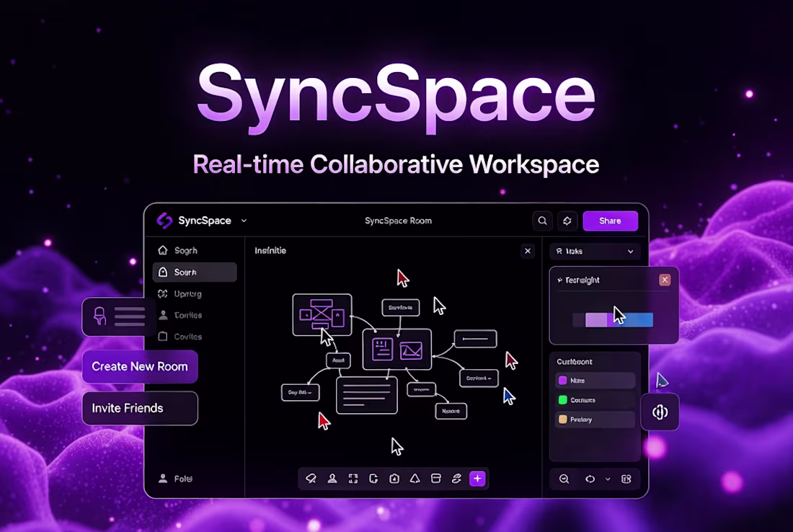Click the zoom magnifier in bottom-right controls
Screen dimensions: 793x532
coord(564,479)
